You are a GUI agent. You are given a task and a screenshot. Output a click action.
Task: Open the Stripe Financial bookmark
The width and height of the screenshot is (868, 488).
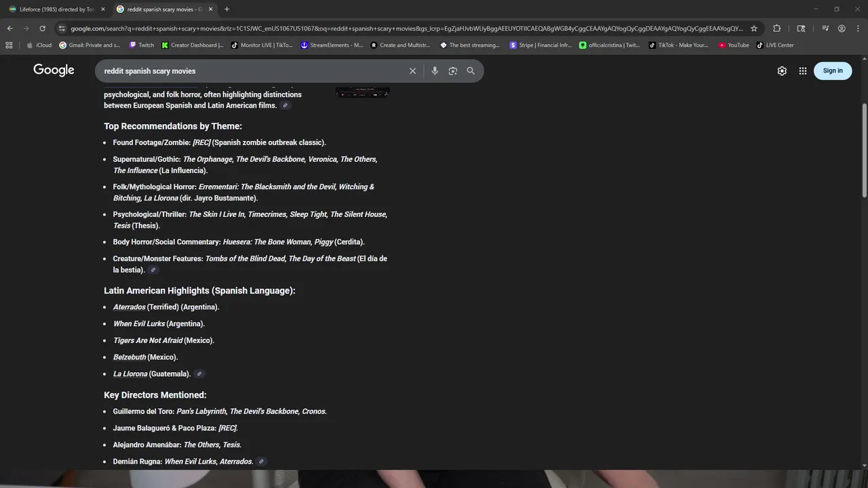click(540, 45)
